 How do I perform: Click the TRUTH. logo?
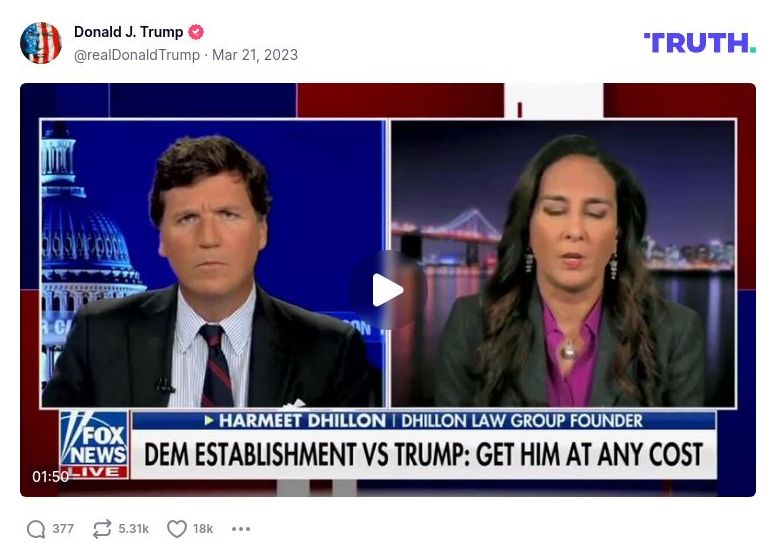pyautogui.click(x=699, y=43)
